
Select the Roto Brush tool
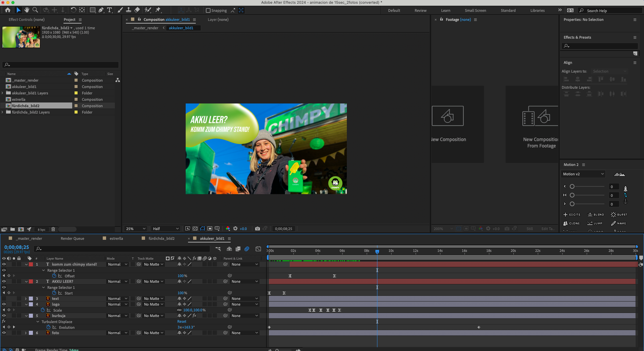[x=148, y=10]
